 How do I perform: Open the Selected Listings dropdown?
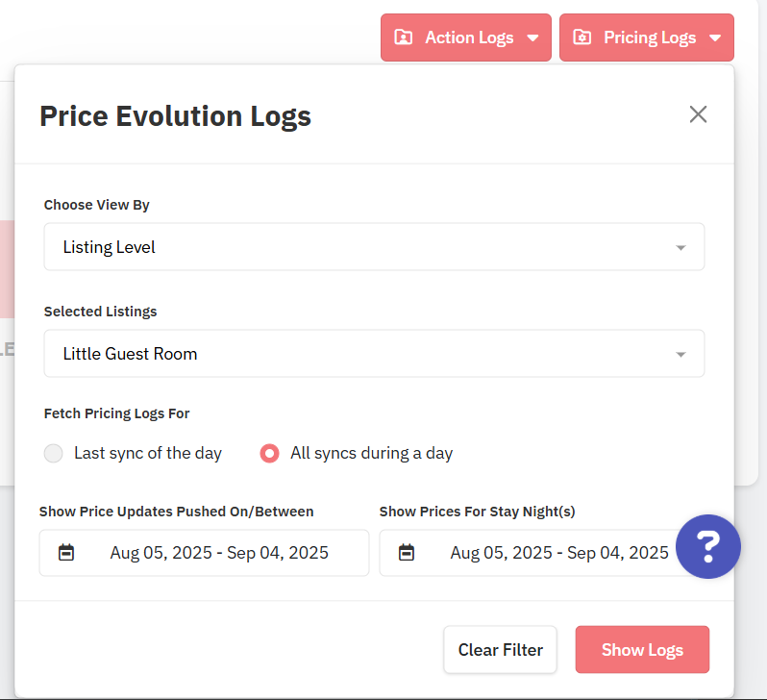click(373, 354)
